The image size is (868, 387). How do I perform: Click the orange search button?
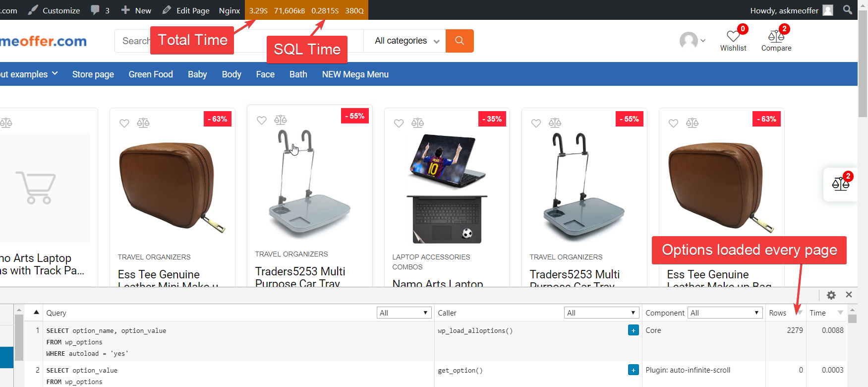point(460,41)
